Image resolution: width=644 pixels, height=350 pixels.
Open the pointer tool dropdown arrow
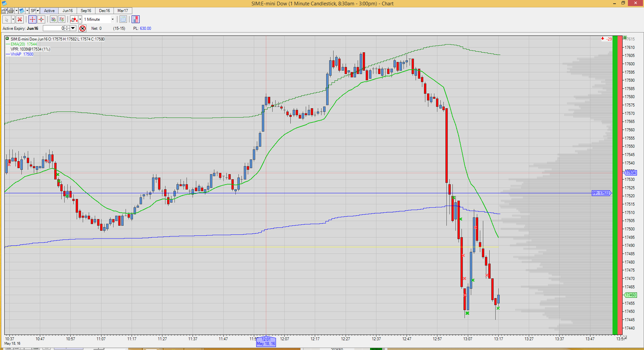coord(13,19)
